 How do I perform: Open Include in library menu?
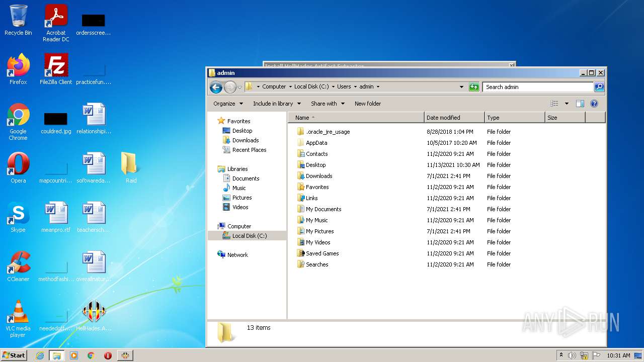click(x=277, y=104)
